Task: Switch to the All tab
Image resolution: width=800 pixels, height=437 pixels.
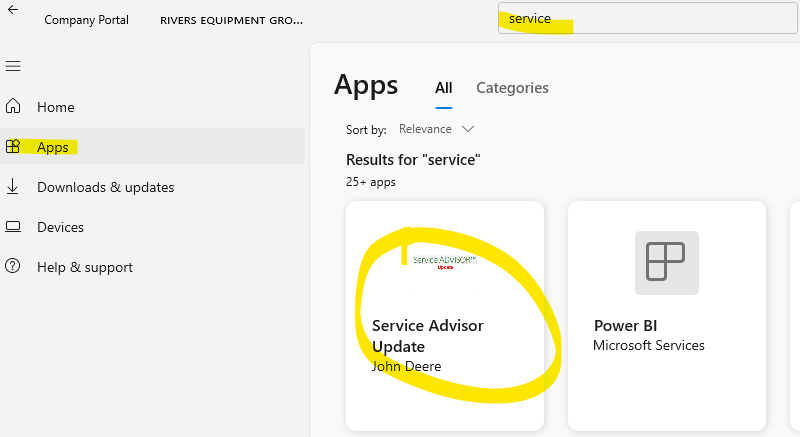Action: click(443, 88)
